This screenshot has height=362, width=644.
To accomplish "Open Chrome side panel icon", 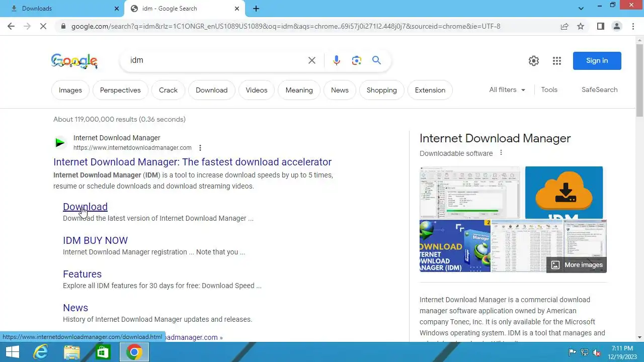I will click(600, 26).
